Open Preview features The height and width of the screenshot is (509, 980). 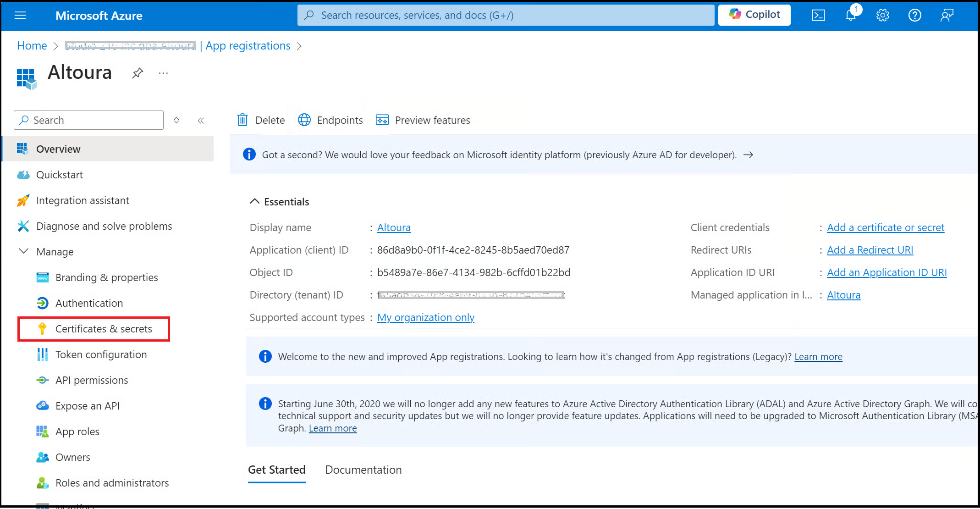(x=423, y=120)
